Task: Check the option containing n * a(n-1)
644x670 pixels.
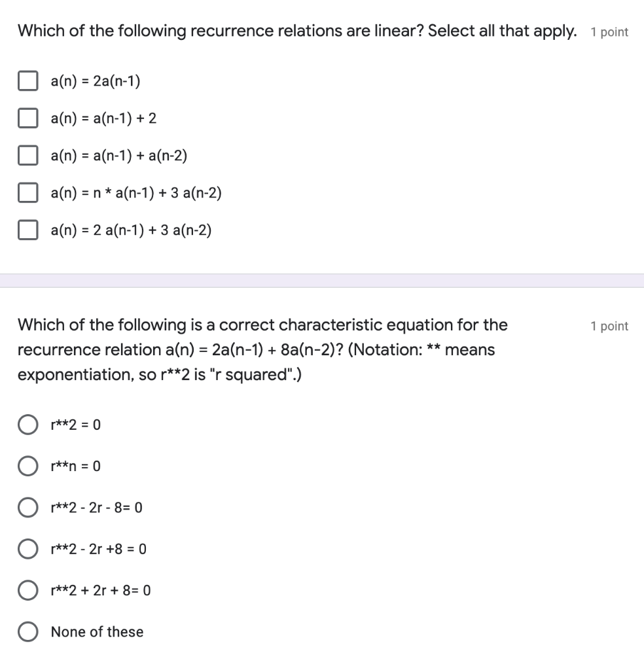Action: point(27,192)
